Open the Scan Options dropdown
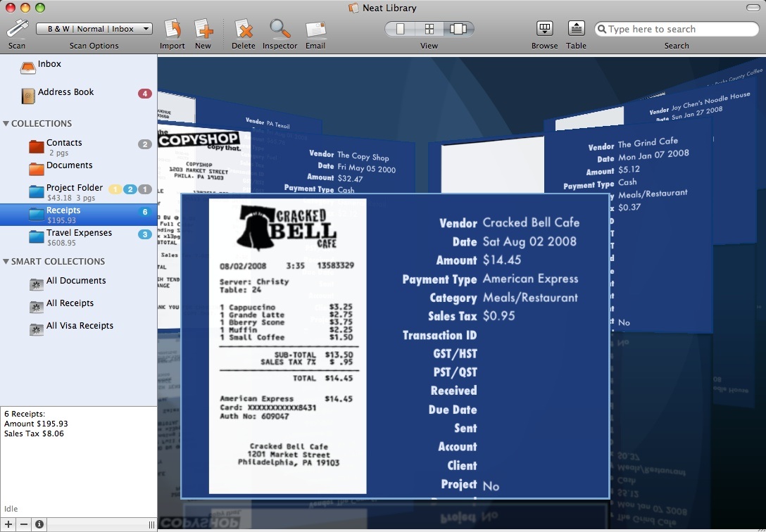This screenshot has width=766, height=532. (94, 29)
